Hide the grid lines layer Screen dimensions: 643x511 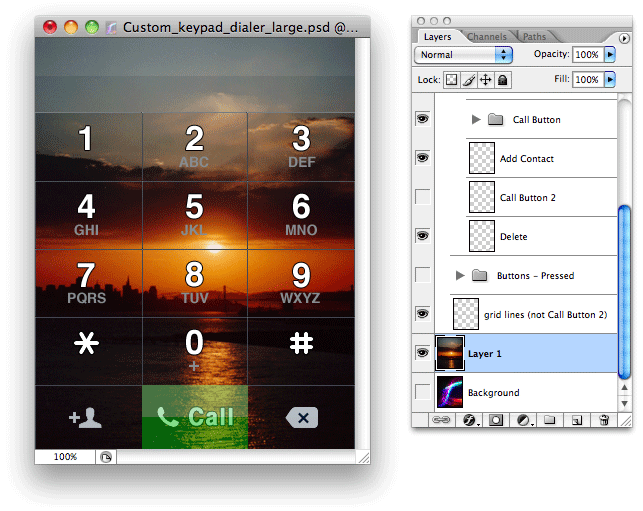[423, 314]
